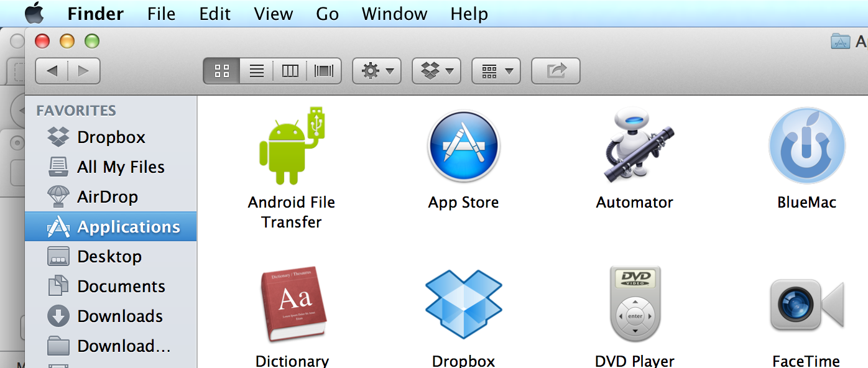
Task: Select the Dictionary book icon
Action: (292, 305)
